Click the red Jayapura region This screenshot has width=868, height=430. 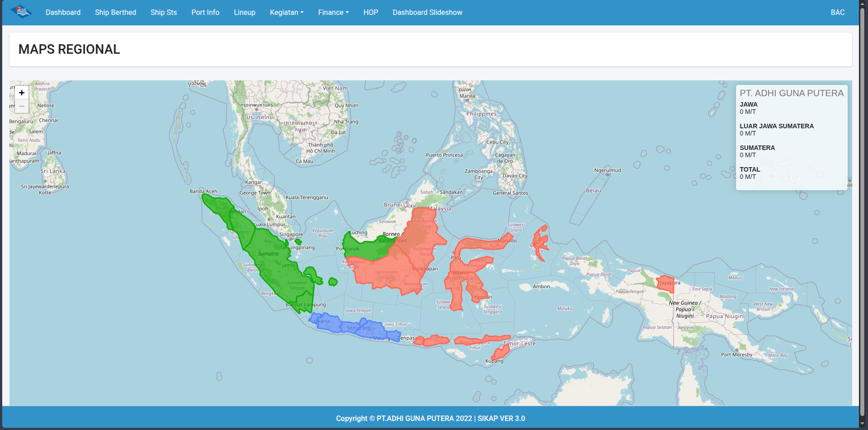665,284
